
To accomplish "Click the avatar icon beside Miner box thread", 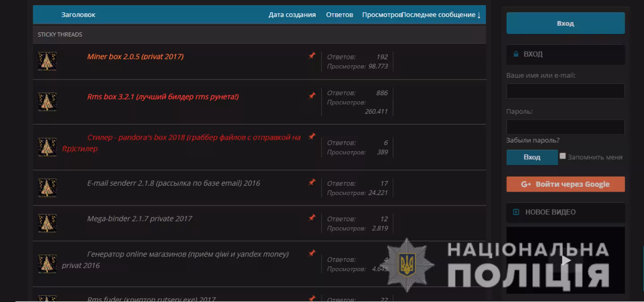I will tap(47, 61).
